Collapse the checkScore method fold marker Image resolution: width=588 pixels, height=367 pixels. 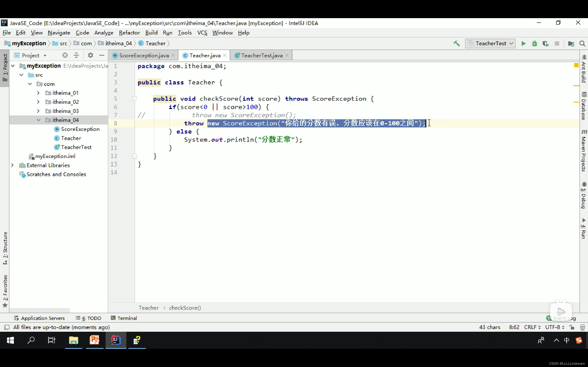[x=135, y=99]
